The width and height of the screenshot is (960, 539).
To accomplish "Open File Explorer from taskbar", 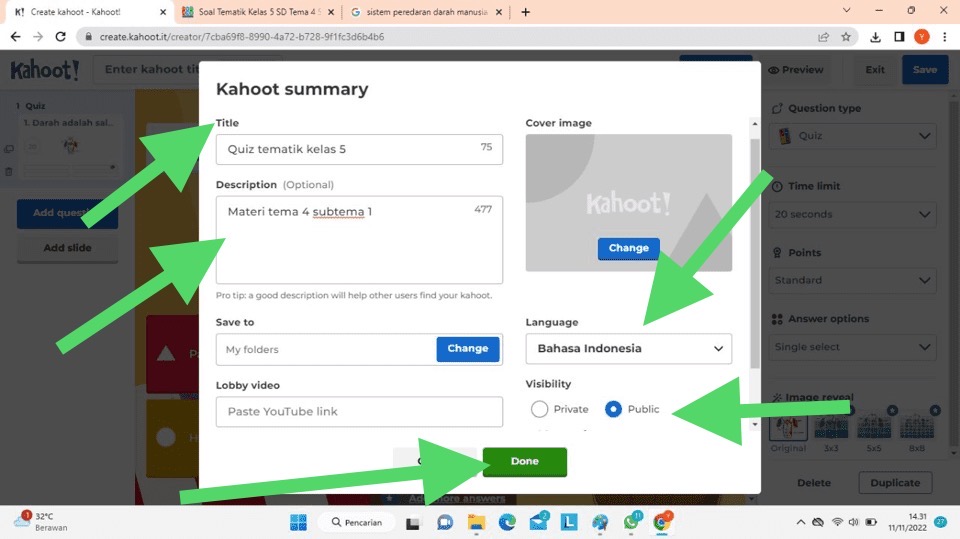I will 476,522.
